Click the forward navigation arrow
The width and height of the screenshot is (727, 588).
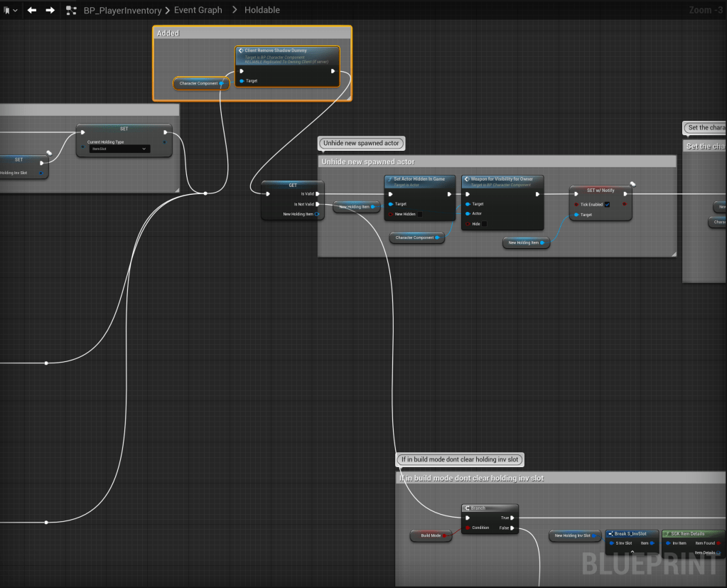pos(50,10)
